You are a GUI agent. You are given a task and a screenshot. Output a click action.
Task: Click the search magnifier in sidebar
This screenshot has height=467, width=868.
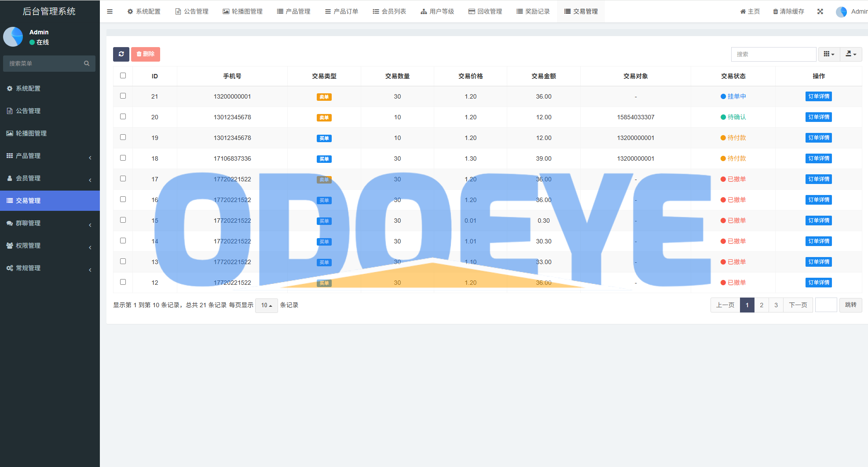(87, 63)
